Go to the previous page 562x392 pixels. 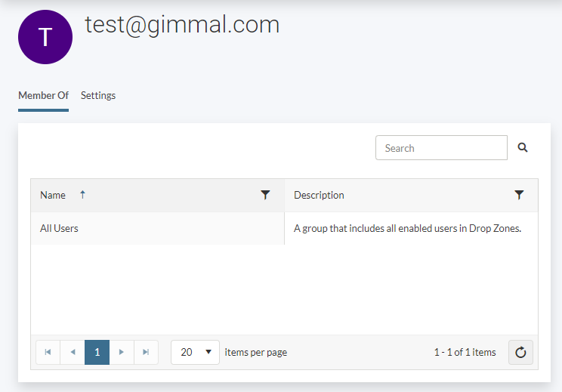(x=73, y=352)
